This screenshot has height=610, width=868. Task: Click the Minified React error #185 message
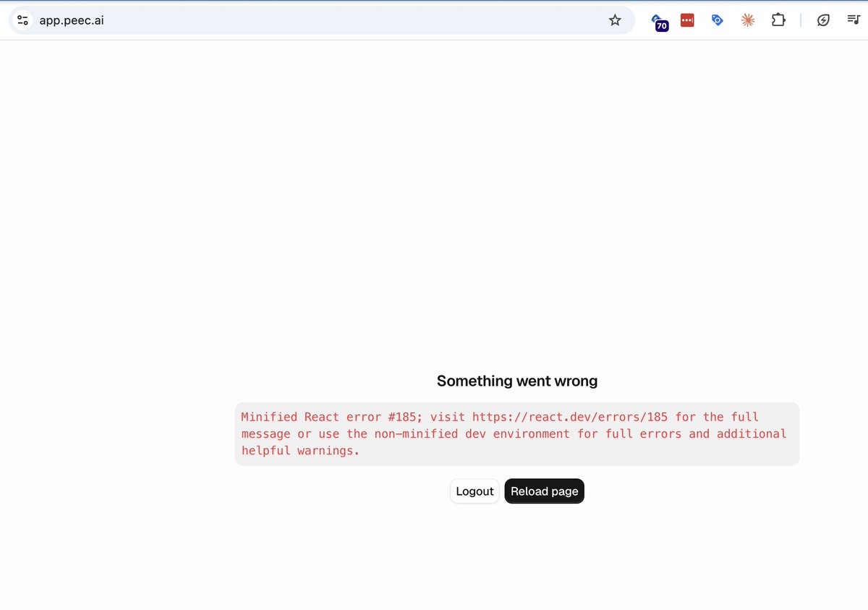click(x=517, y=433)
